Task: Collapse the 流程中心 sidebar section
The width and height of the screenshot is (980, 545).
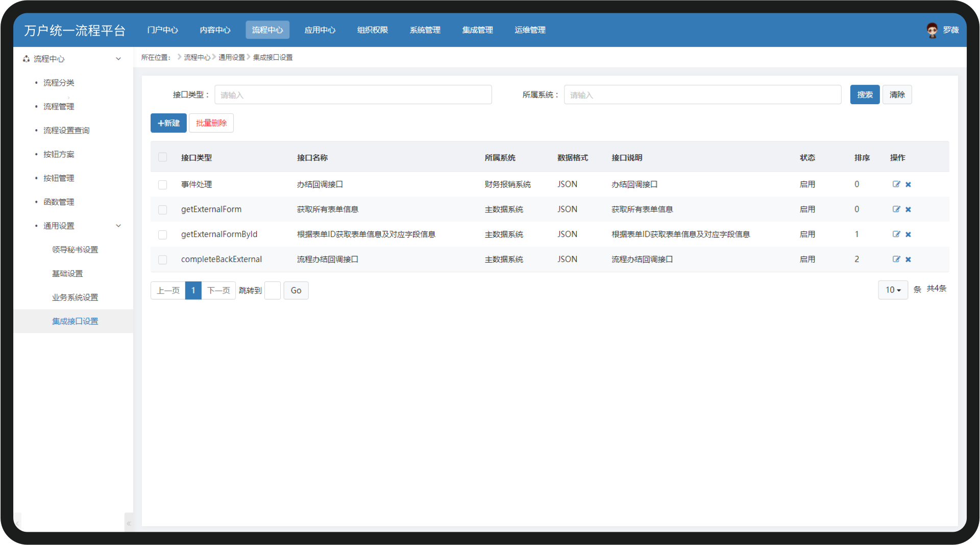Action: point(118,59)
